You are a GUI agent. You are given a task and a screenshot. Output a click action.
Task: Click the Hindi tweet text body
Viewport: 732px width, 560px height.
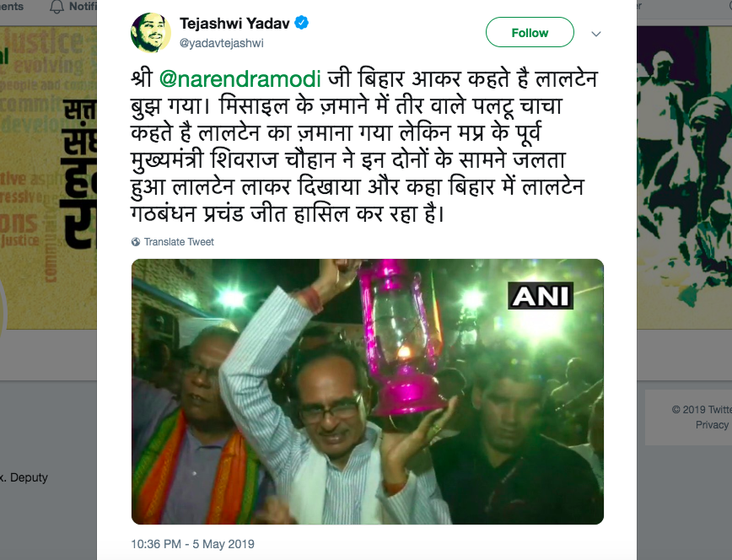[364, 146]
